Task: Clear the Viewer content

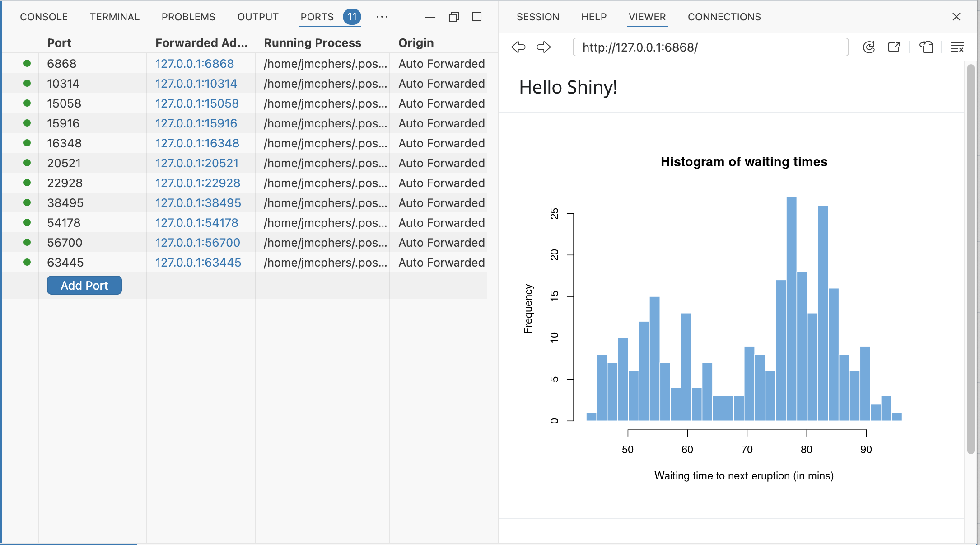Action: click(957, 47)
